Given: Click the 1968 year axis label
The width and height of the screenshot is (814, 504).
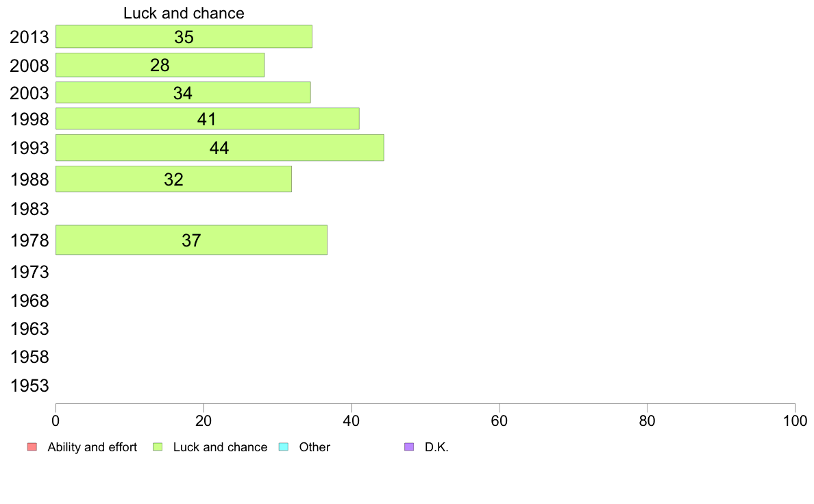Looking at the screenshot, I should click(x=29, y=301).
